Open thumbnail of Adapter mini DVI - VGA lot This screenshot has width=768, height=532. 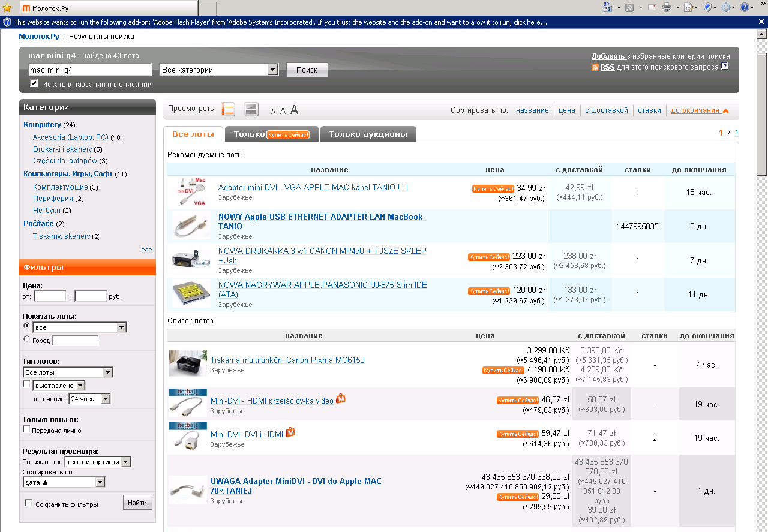pos(192,192)
